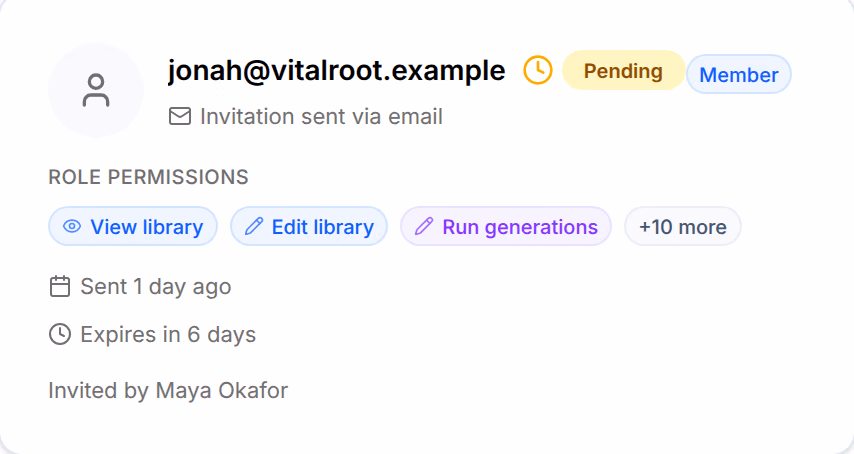Screen dimensions: 854x454
Task: Click the ROLE PERMISSIONS heading
Action: pyautogui.click(x=148, y=177)
